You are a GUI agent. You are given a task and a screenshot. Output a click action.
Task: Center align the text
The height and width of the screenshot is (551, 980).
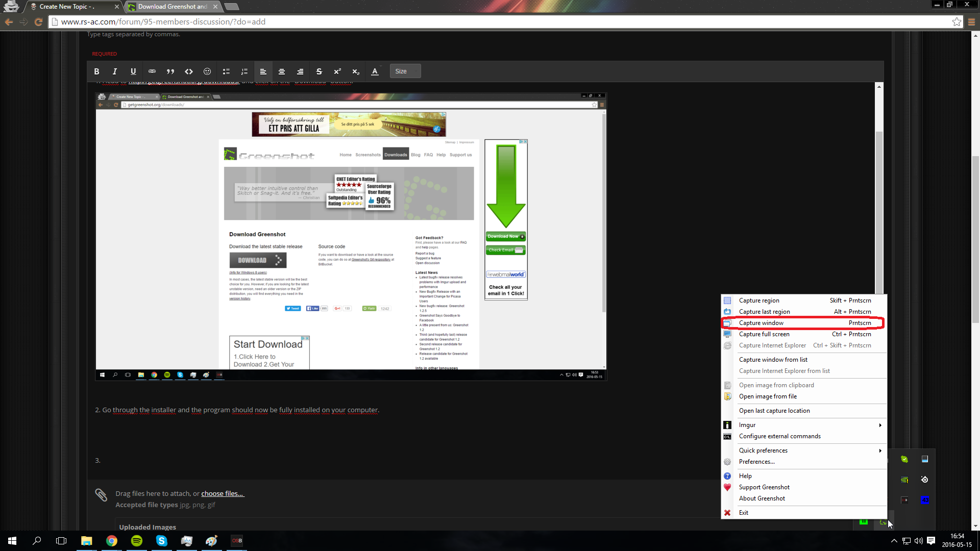pos(282,71)
